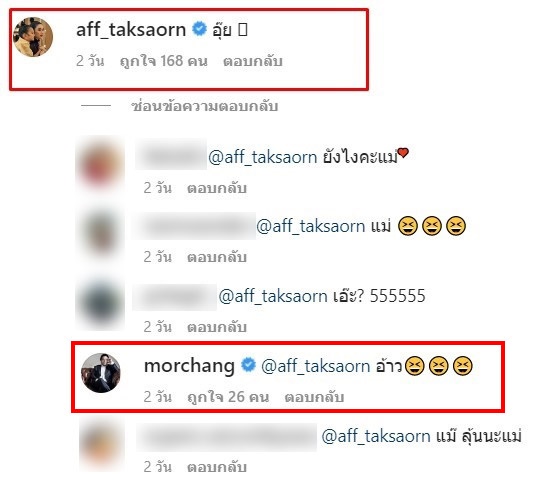556x487 pixels.
Task: Click @aff_taksaorn mention in morchang's reply
Action: 316,366
